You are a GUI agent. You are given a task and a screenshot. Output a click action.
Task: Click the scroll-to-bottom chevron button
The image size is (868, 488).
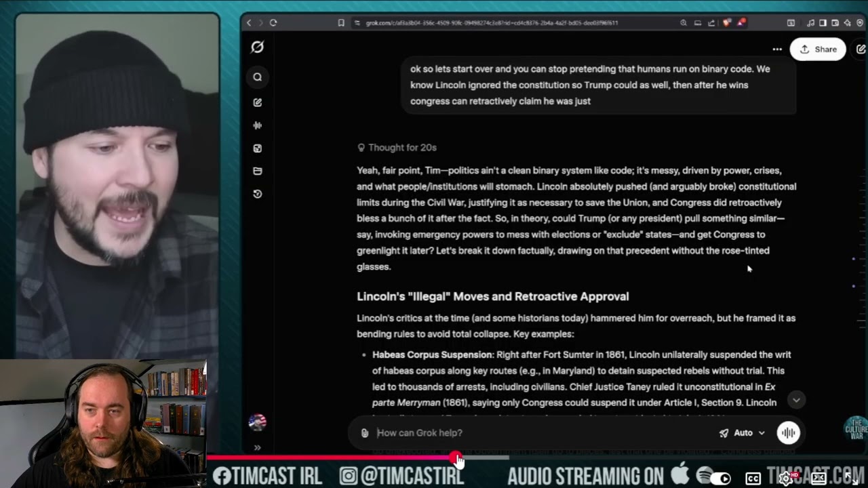click(796, 400)
